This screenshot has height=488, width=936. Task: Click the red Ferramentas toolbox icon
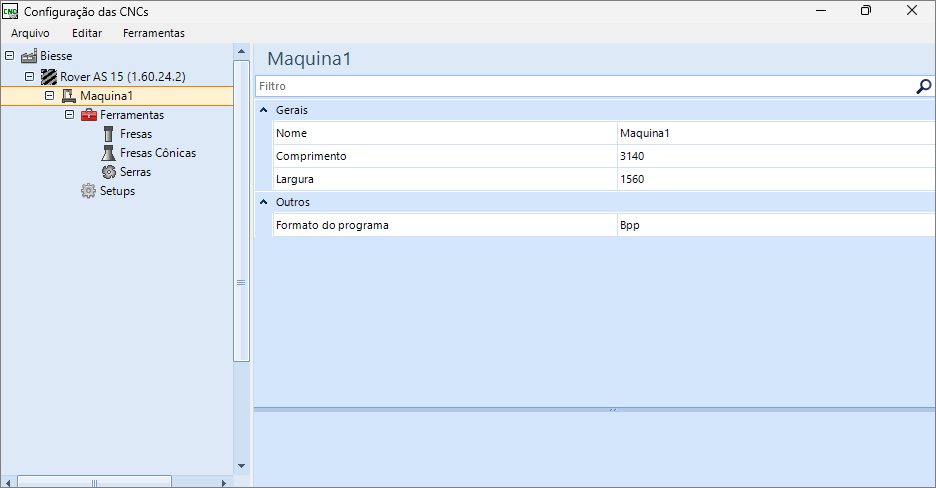[89, 115]
